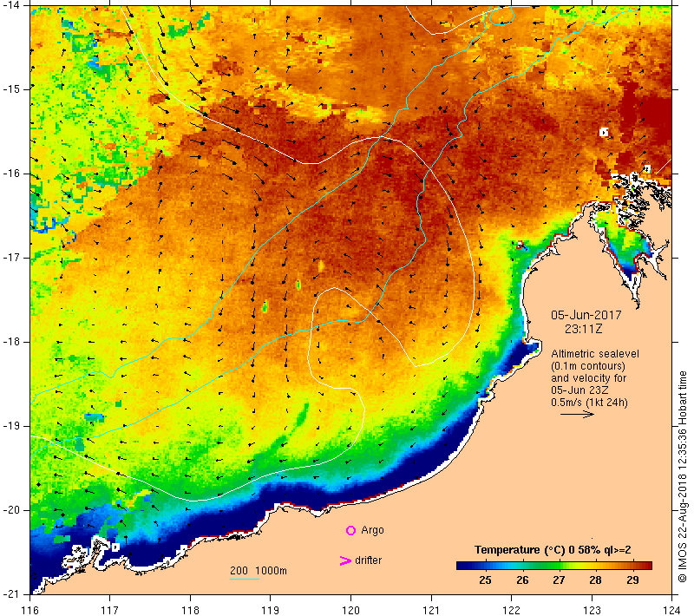Click the latitude axis label '-21'

(x=10, y=593)
